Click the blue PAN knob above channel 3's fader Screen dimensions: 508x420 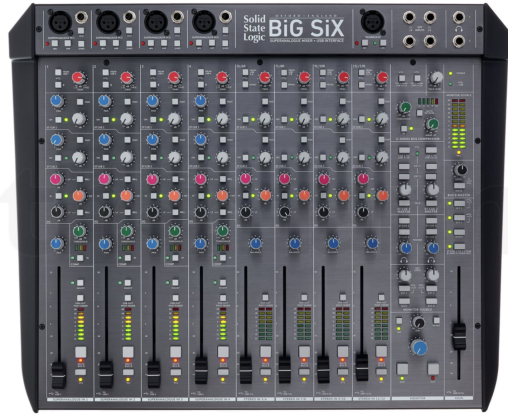pyautogui.click(x=153, y=244)
